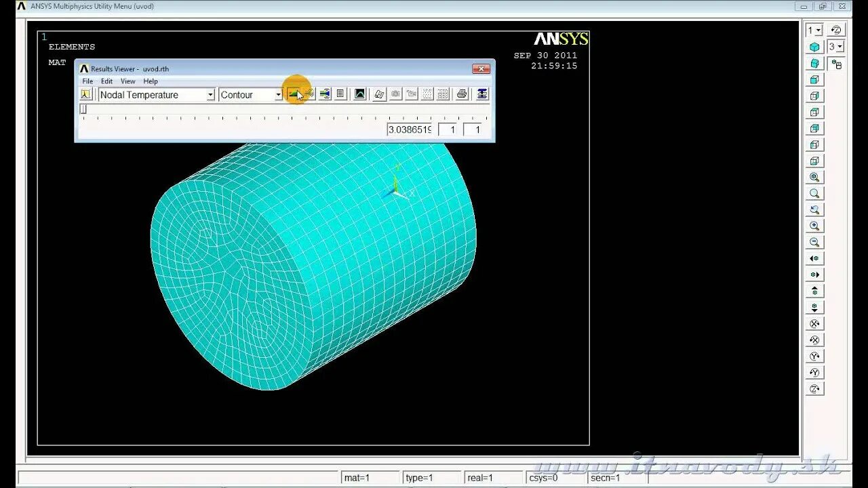
Task: Fit the model to the window
Action: point(814,177)
